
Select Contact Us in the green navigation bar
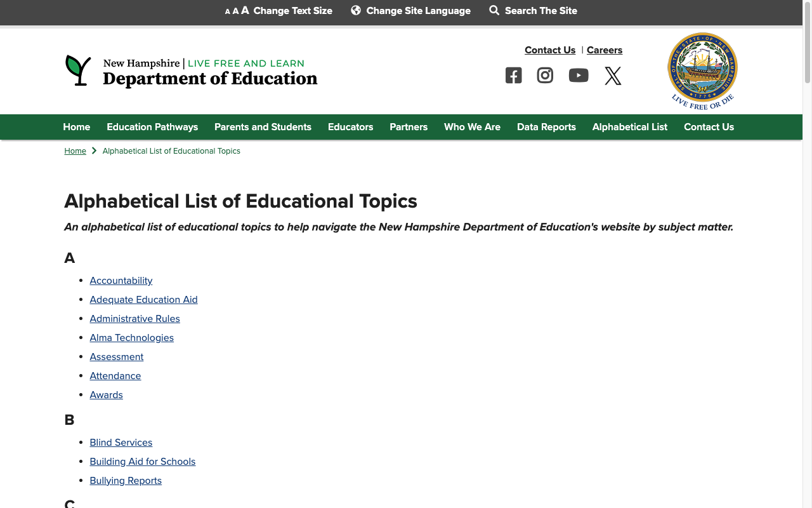coord(709,127)
